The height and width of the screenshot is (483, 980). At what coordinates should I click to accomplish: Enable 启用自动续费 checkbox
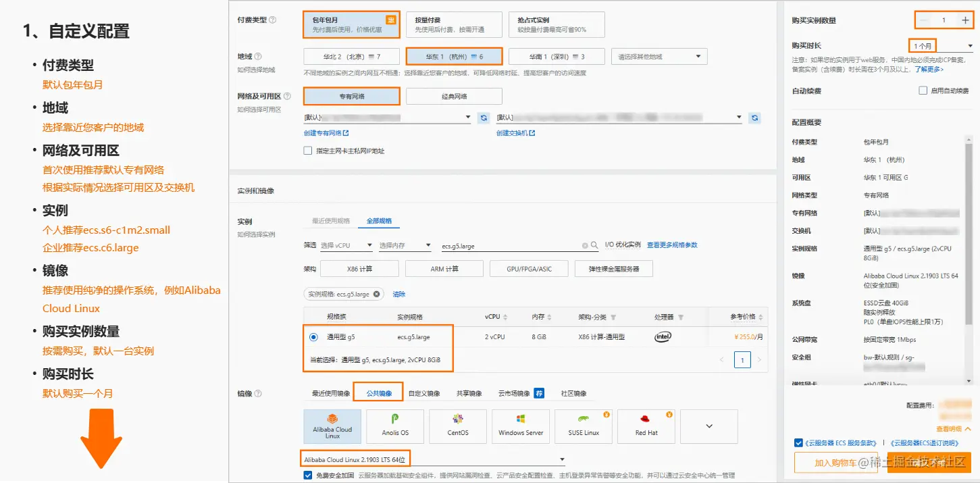[923, 91]
